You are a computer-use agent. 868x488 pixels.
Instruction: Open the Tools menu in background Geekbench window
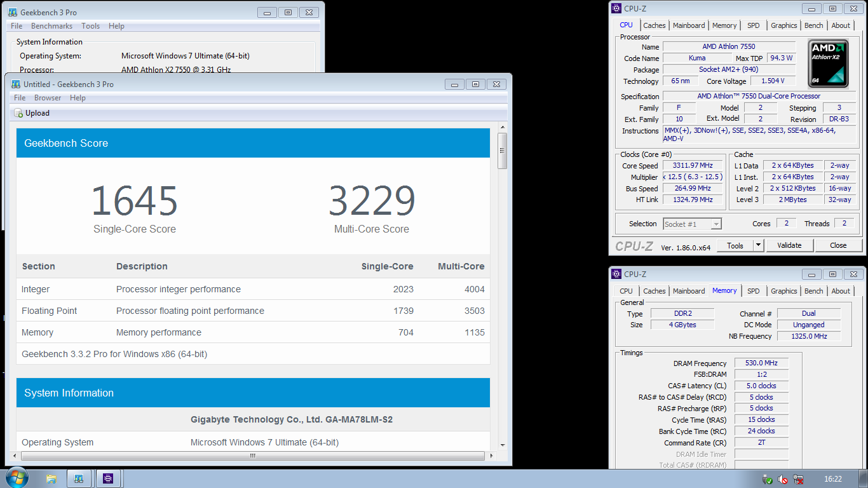point(90,26)
